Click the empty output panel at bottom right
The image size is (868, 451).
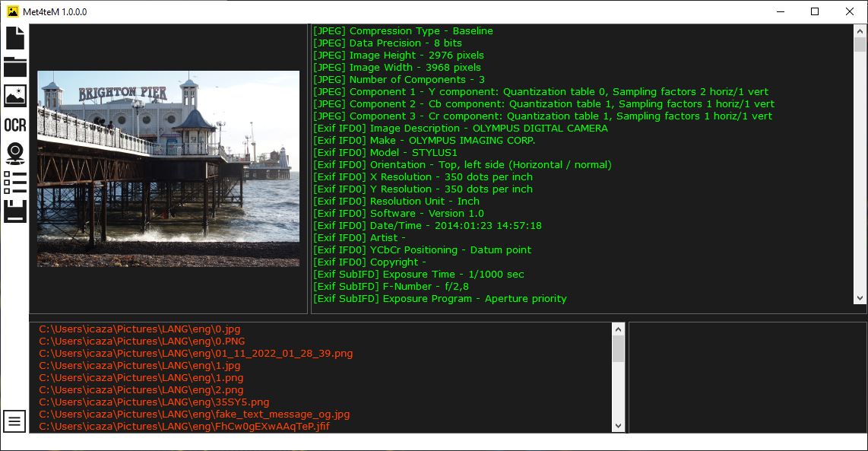pos(748,378)
